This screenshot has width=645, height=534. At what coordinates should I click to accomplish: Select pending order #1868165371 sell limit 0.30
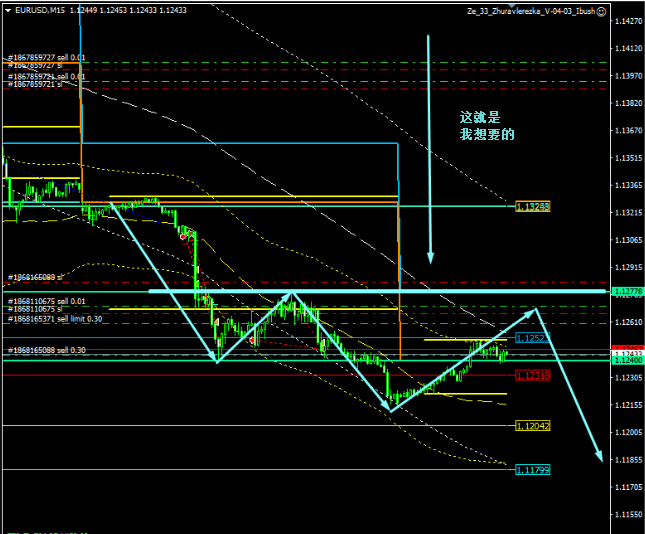54,319
